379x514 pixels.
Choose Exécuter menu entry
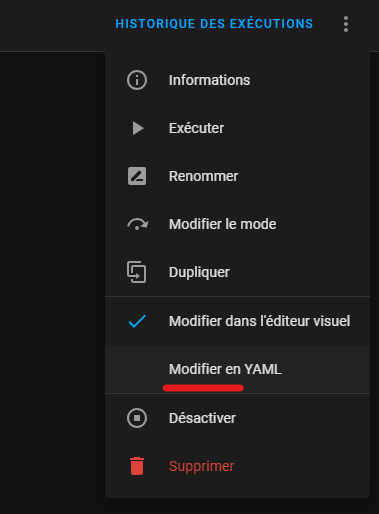[237, 128]
